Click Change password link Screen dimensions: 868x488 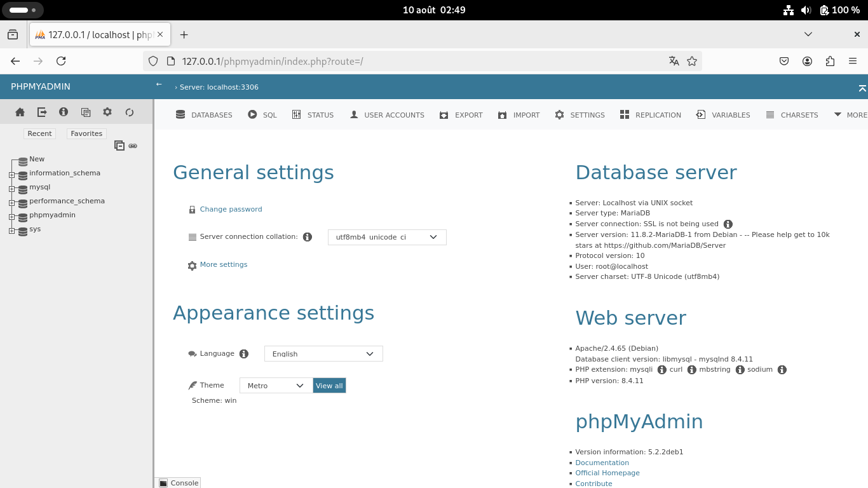pyautogui.click(x=231, y=209)
